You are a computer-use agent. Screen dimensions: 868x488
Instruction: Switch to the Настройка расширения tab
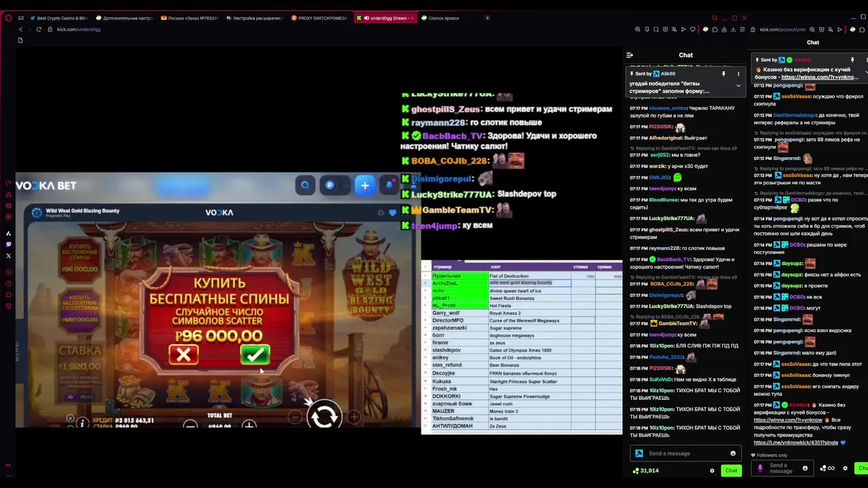click(254, 18)
